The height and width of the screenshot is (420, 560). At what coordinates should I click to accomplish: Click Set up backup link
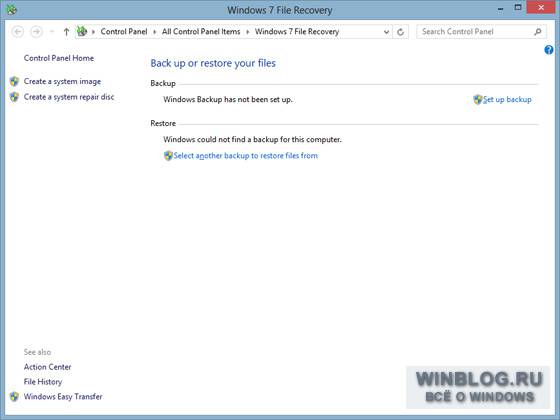point(507,100)
